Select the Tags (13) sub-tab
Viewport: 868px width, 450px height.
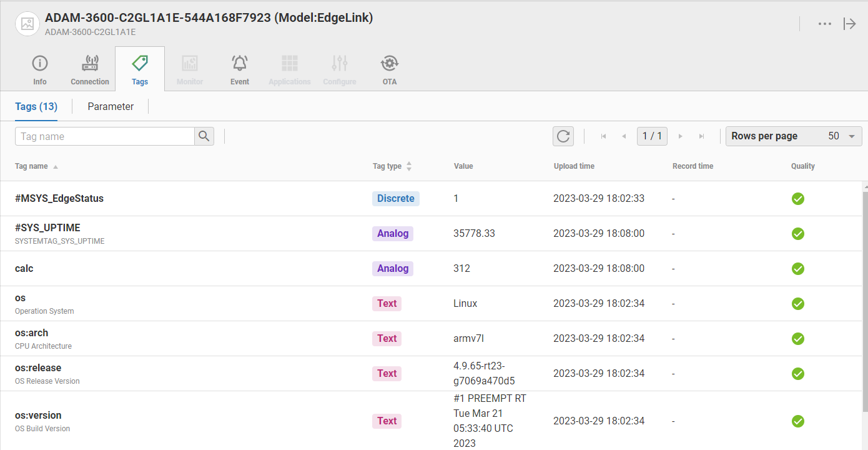click(x=36, y=107)
